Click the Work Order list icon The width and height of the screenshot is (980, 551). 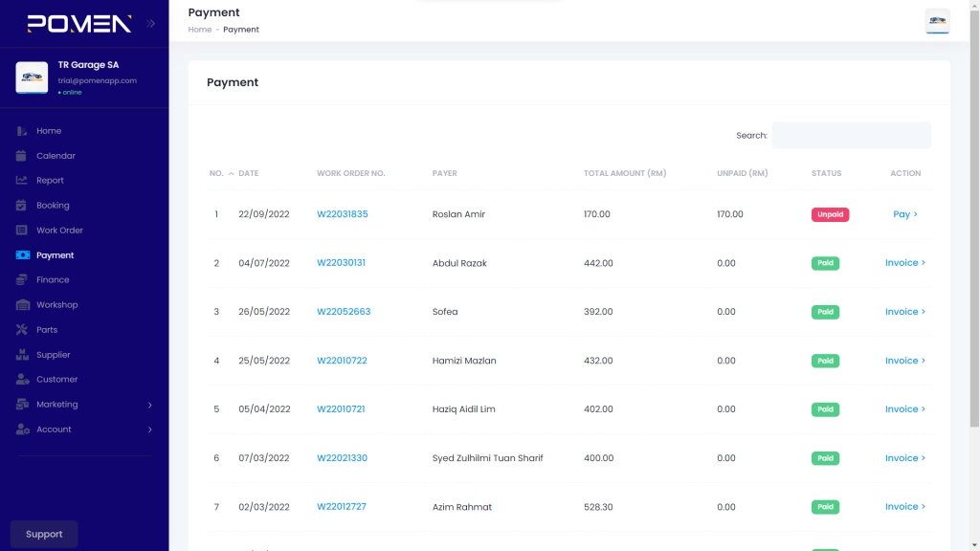[x=22, y=230]
